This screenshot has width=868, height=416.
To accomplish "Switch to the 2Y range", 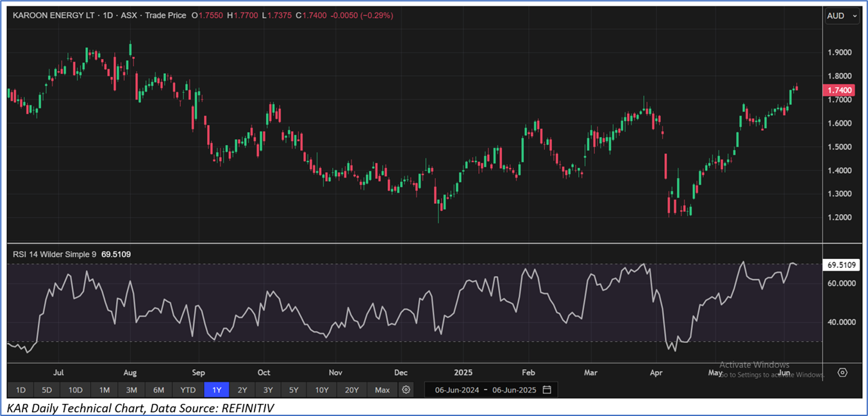I will click(242, 390).
